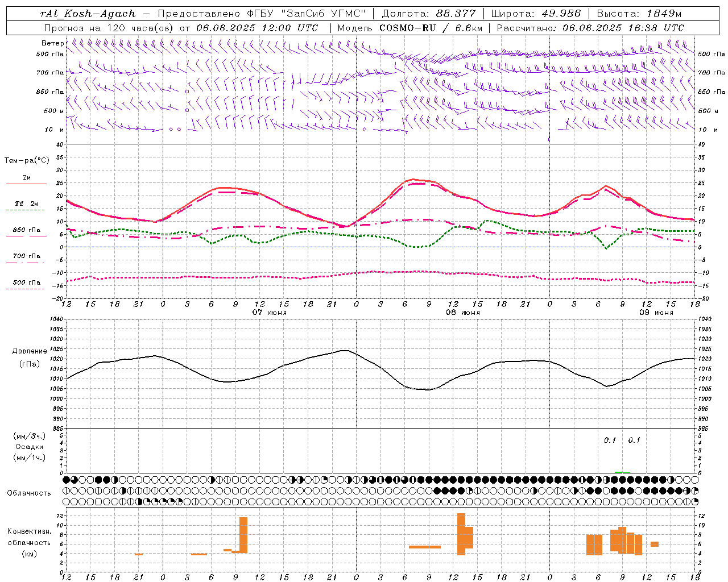The width and height of the screenshot is (728, 582).
Task: Click the tall orange convective bar on 07 июня
Action: 243,535
